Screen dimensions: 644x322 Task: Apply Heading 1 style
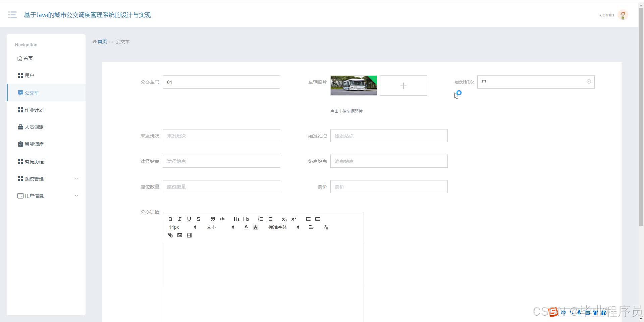point(236,219)
